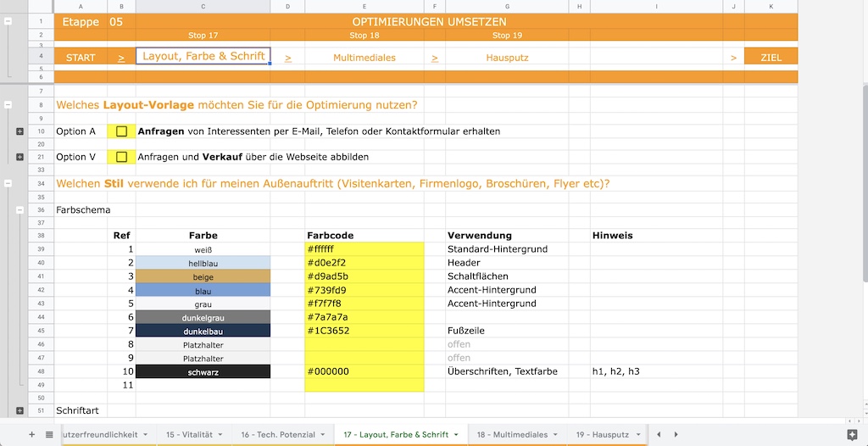Show next sheet tabs with right arrow
Screen dimensions: 868x446
point(676,434)
